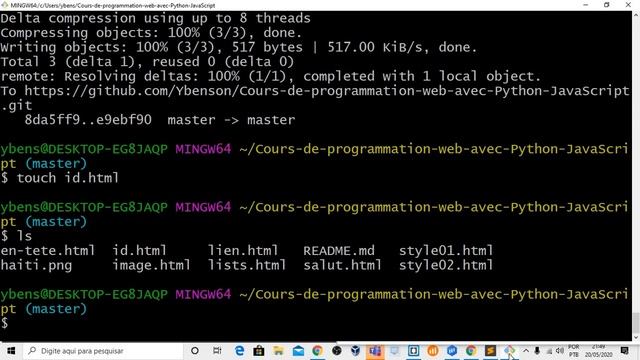
Task: Open the network status tray icon
Action: tap(549, 351)
